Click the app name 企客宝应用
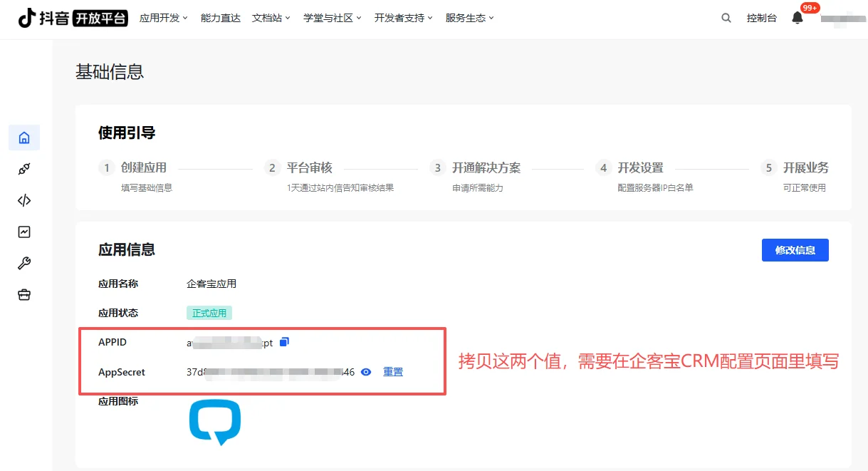The image size is (868, 471). click(211, 284)
